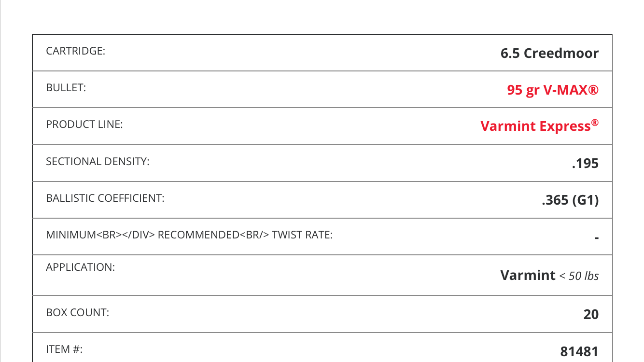Image resolution: width=644 pixels, height=362 pixels.
Task: Click the twist rate dash value
Action: (597, 238)
